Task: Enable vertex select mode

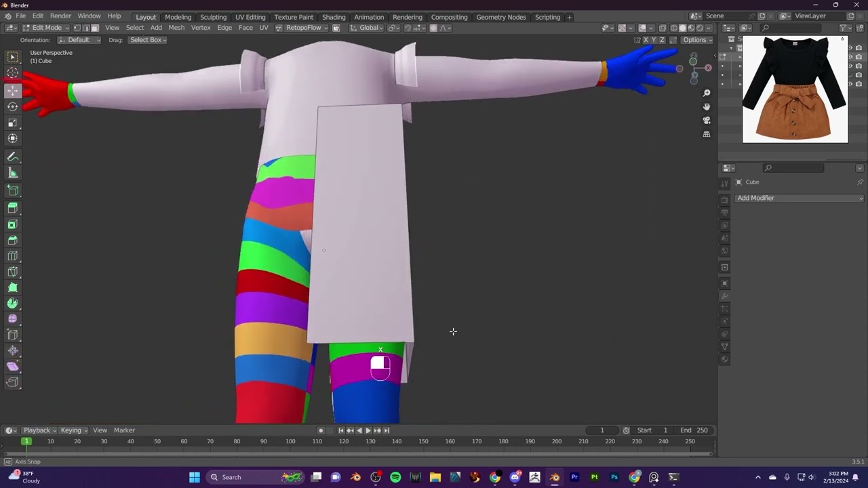Action: click(77, 28)
